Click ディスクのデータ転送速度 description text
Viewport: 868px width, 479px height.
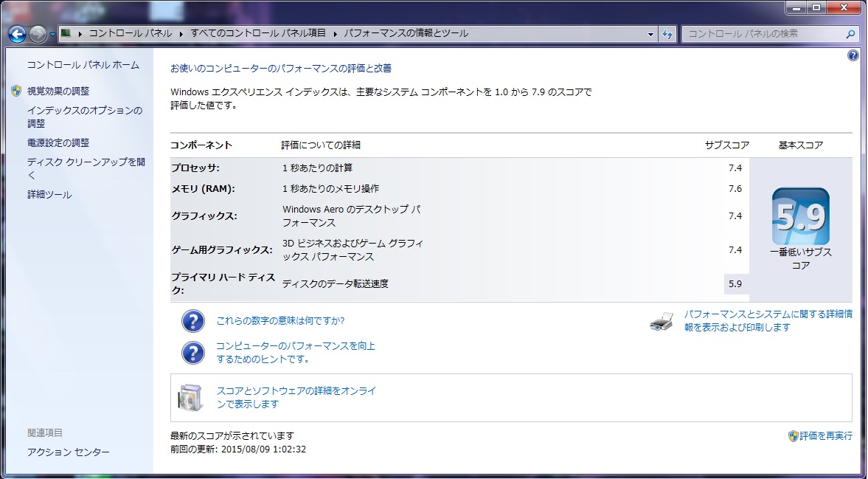[336, 283]
